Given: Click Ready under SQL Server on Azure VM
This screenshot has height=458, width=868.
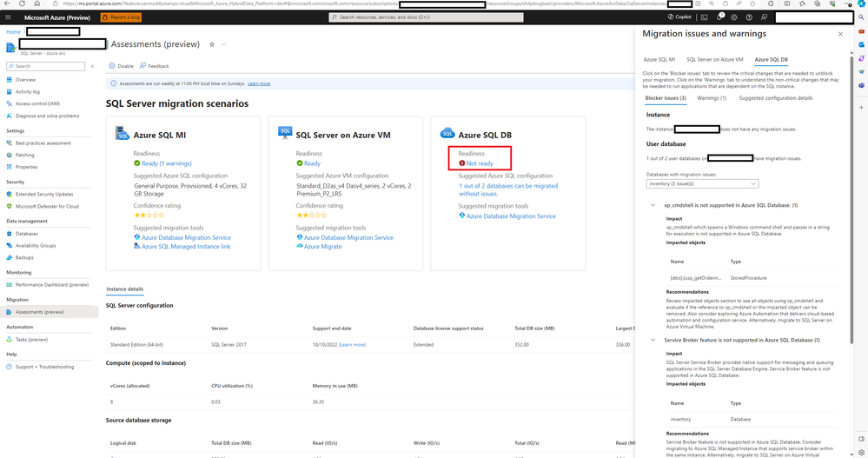Looking at the screenshot, I should click(x=312, y=163).
